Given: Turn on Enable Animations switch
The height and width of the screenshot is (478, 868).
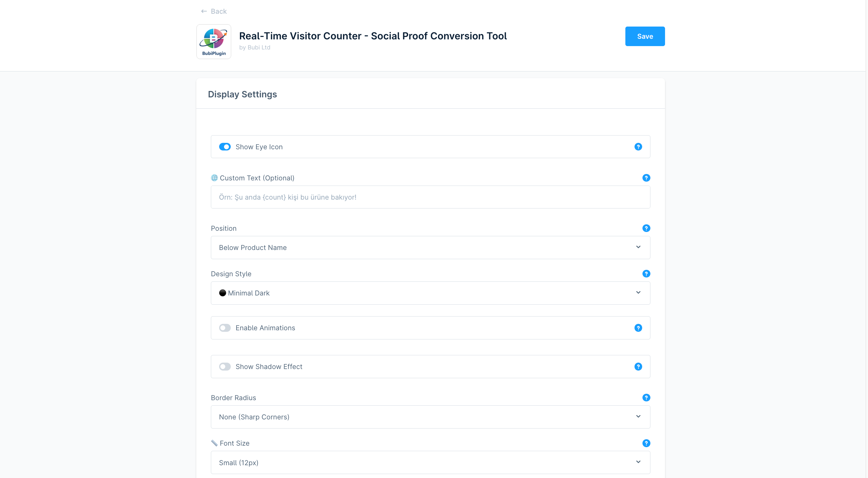Looking at the screenshot, I should tap(225, 328).
